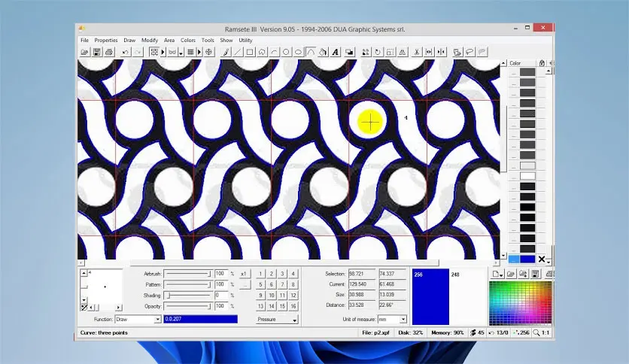The height and width of the screenshot is (364, 629).
Task: Open the Colors menu
Action: [188, 40]
